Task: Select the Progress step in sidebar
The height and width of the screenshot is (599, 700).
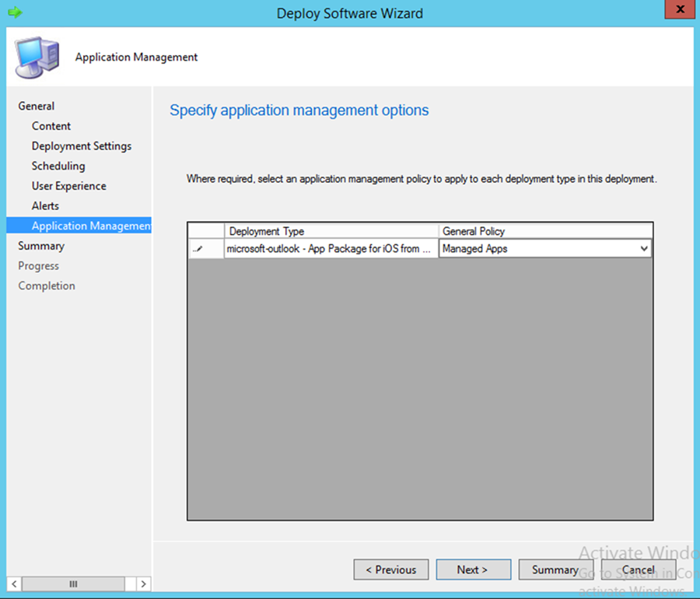Action: pos(38,266)
